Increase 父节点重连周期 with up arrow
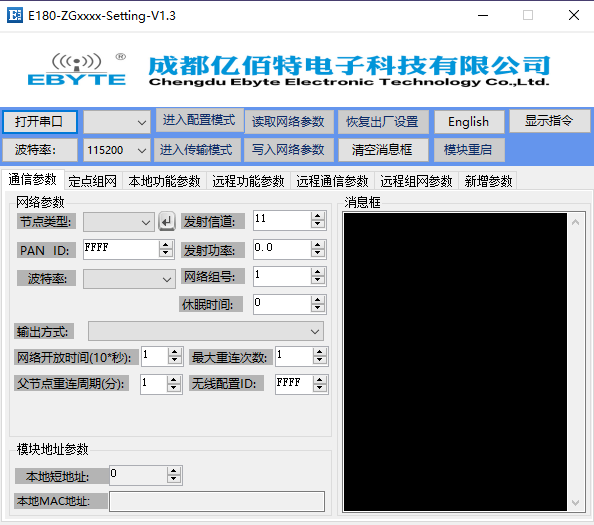 (174, 380)
